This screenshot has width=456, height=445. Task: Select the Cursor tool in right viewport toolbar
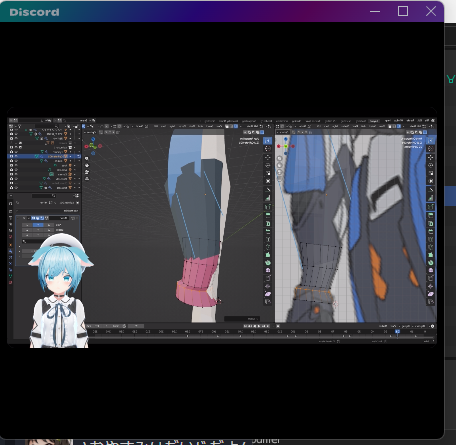click(431, 149)
